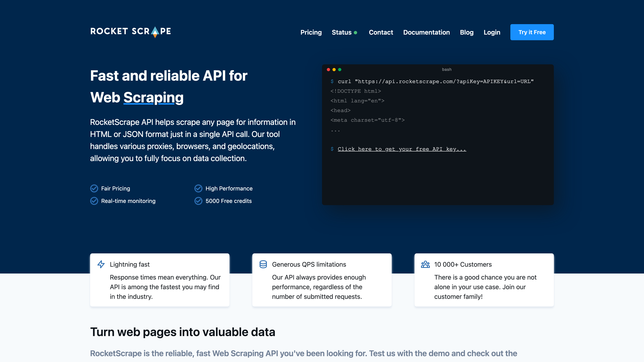644x362 pixels.
Task: Click the yellow terminal window dot
Action: 334,69
